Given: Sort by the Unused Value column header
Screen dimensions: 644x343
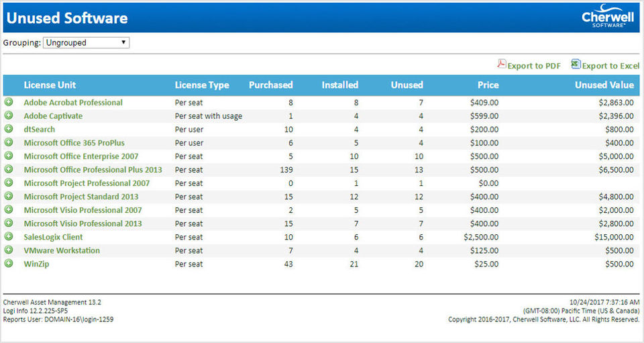Looking at the screenshot, I should pos(604,85).
